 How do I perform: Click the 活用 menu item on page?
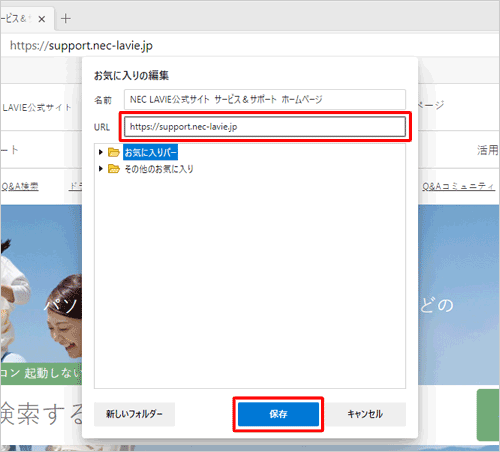tap(487, 150)
